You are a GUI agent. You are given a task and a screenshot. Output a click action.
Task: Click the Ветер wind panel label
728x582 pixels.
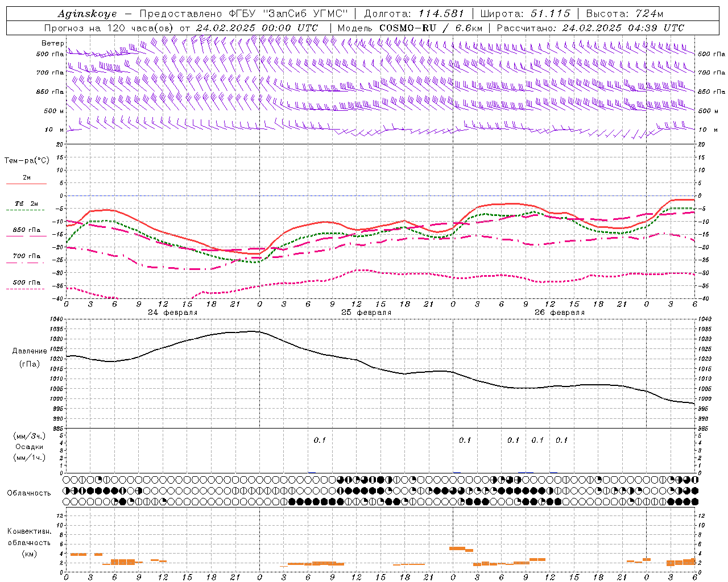(x=52, y=43)
